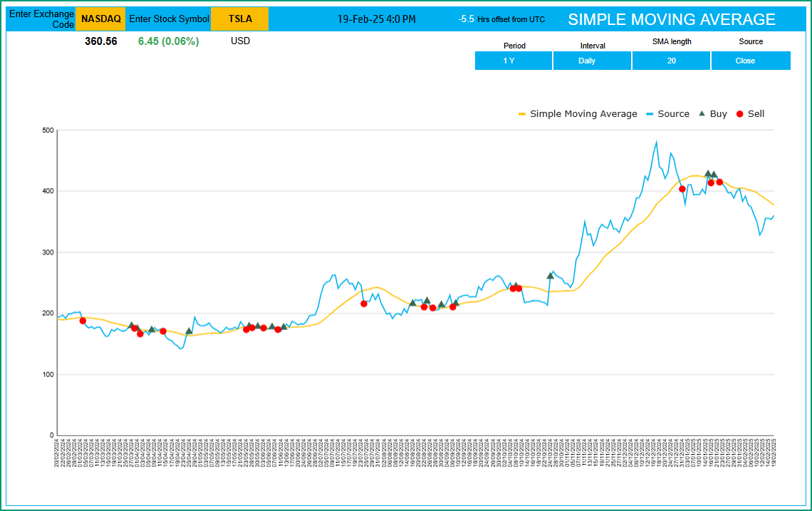Select the NASDAQ exchange header cell
The height and width of the screenshot is (511, 812).
[100, 19]
